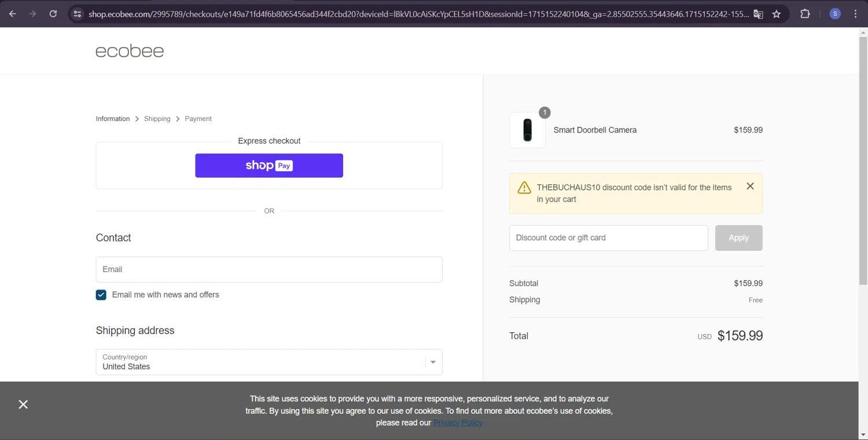Go to the Payment breadcrumb step

coord(198,119)
